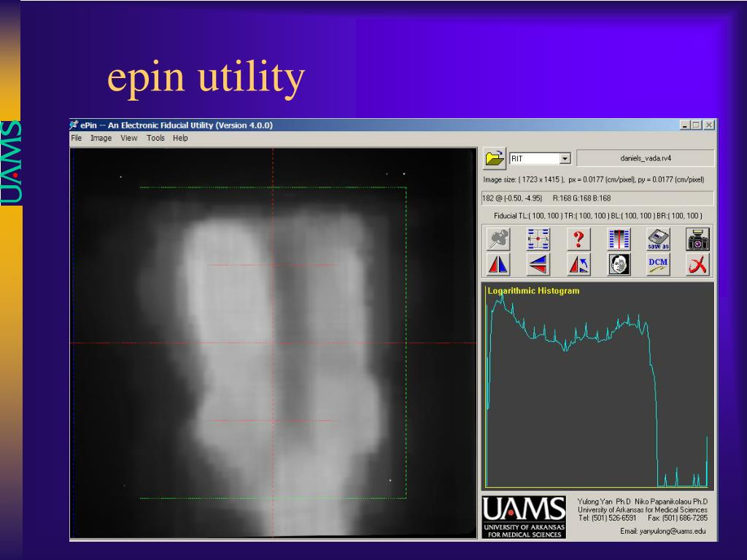The width and height of the screenshot is (747, 560).
Task: Click the pixel value readout '182 @ (-0.50, -4.95)'
Action: tap(512, 198)
